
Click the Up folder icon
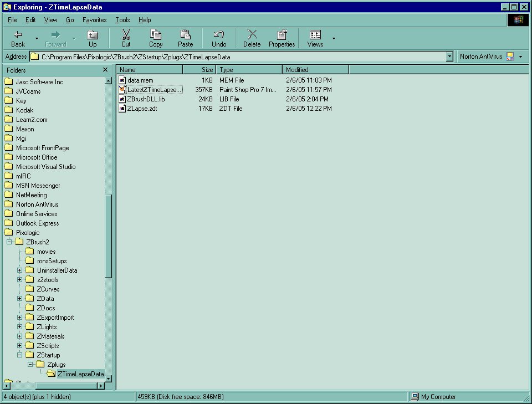pos(93,34)
